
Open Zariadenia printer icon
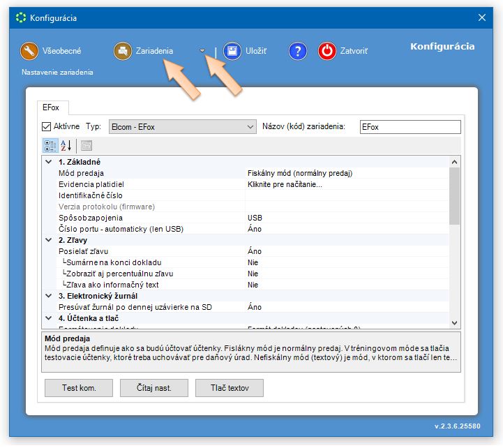click(123, 51)
